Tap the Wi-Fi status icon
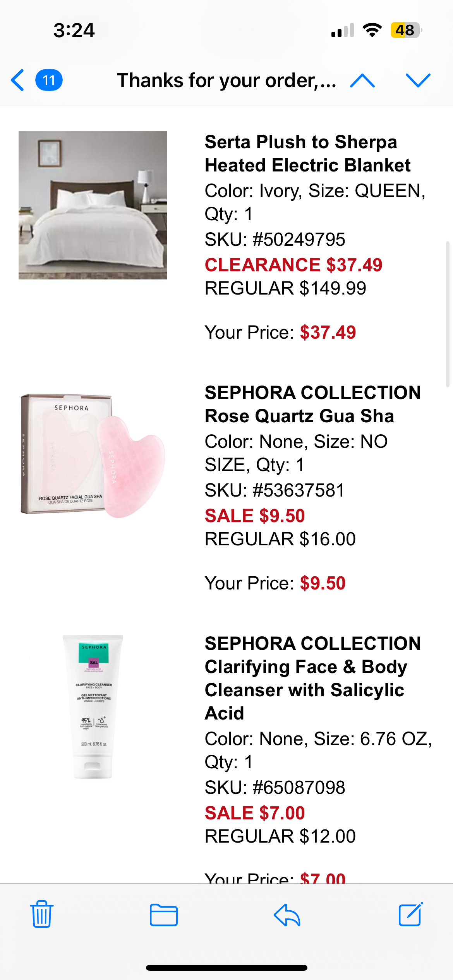Screen dimensions: 453x980 coord(372,30)
